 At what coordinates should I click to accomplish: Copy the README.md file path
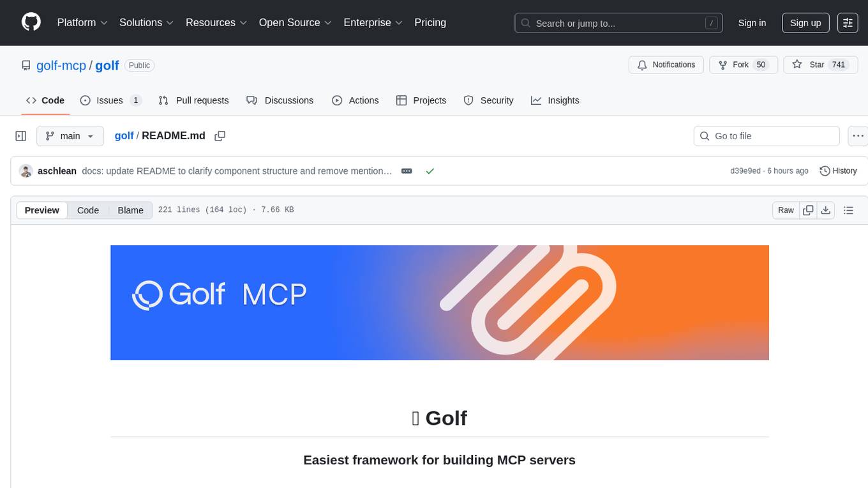[x=220, y=136]
